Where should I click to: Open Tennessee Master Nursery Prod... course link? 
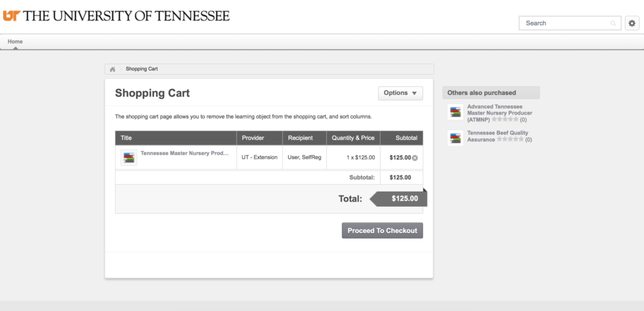[x=184, y=153]
